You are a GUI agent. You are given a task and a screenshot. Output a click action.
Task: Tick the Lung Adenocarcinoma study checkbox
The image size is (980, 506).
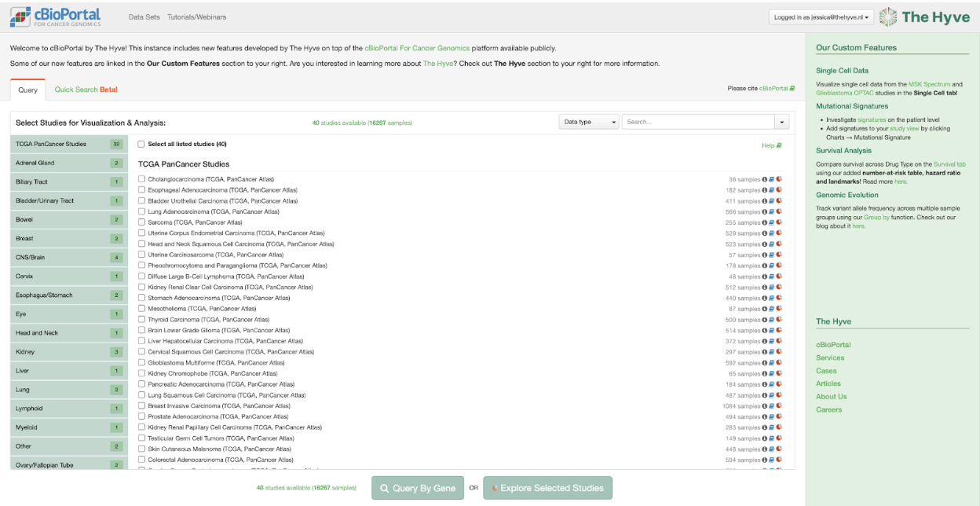142,212
